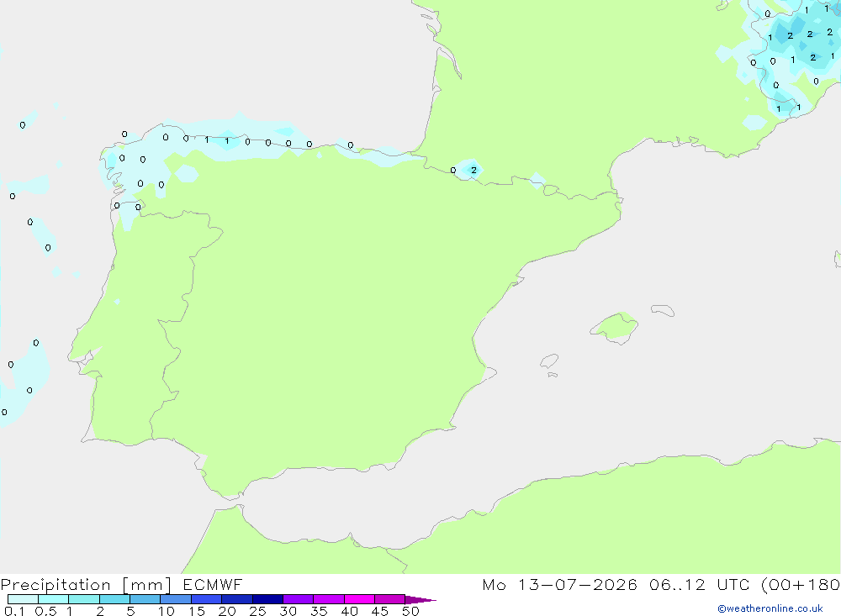Click the "06..12" time range text
841x616 pixels.
click(x=677, y=584)
